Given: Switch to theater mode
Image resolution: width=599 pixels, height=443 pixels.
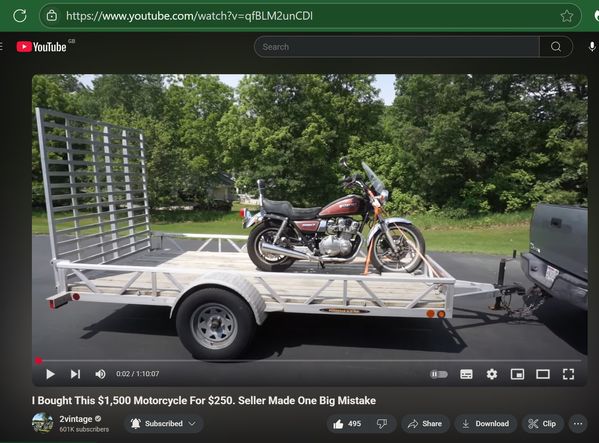Looking at the screenshot, I should (543, 374).
